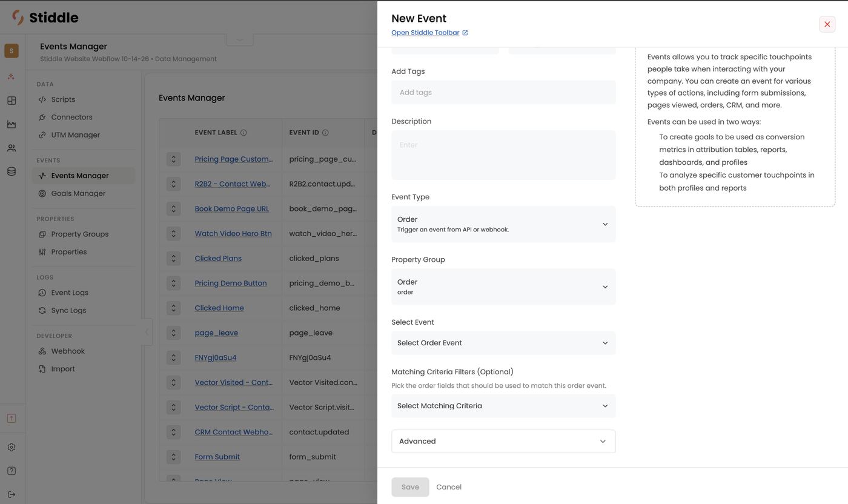
Task: Open the dashboard grid icon in left rail
Action: coord(12,101)
